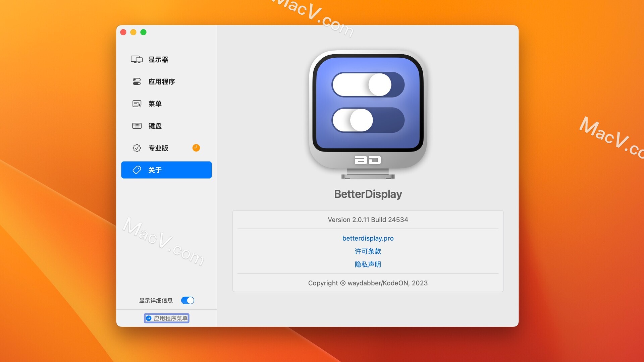Click the orange clock badge beside 专业版

click(196, 148)
